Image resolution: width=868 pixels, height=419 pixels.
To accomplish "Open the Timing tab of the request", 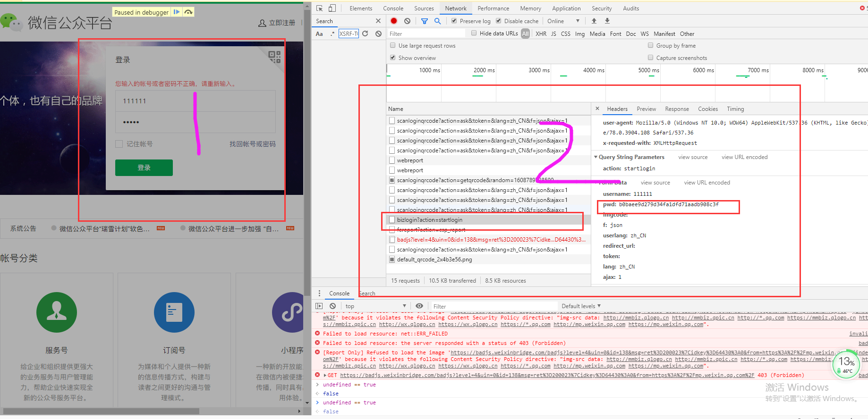I will point(735,109).
